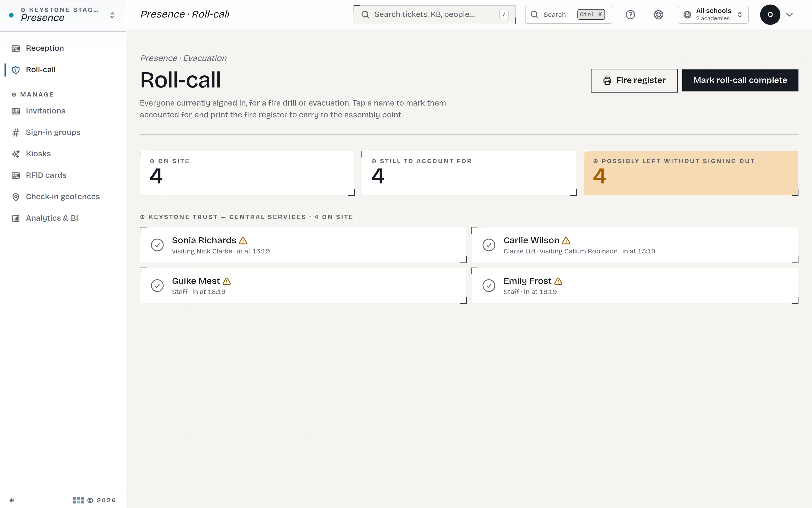Screen dimensions: 812x508
Task: Click the grid logo in sidebar footer
Action: pos(78,500)
